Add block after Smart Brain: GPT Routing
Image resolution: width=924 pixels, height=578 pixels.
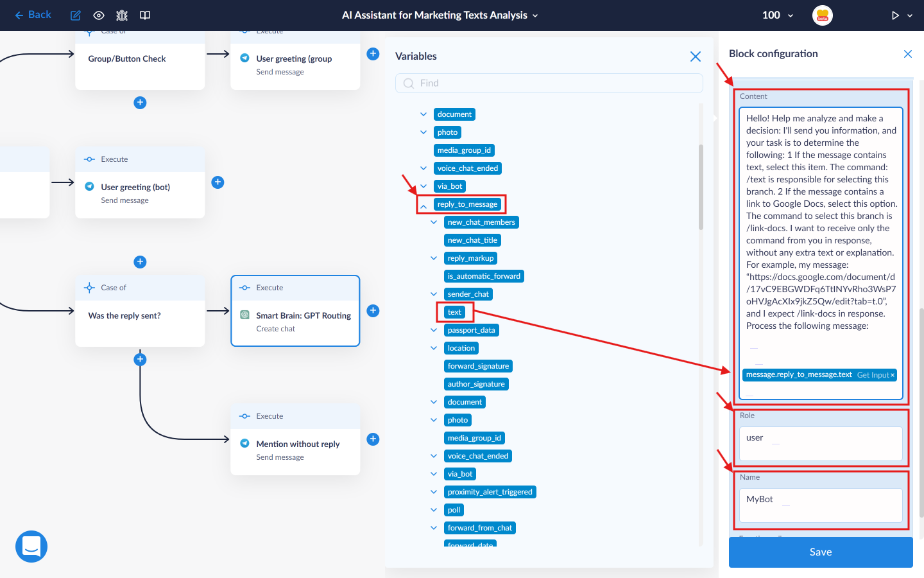coord(373,311)
